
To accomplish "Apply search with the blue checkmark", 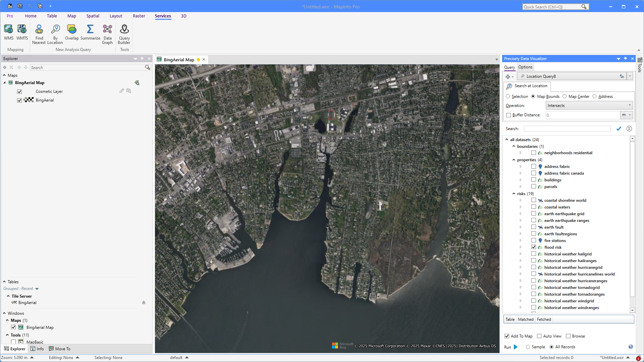I will pos(619,129).
